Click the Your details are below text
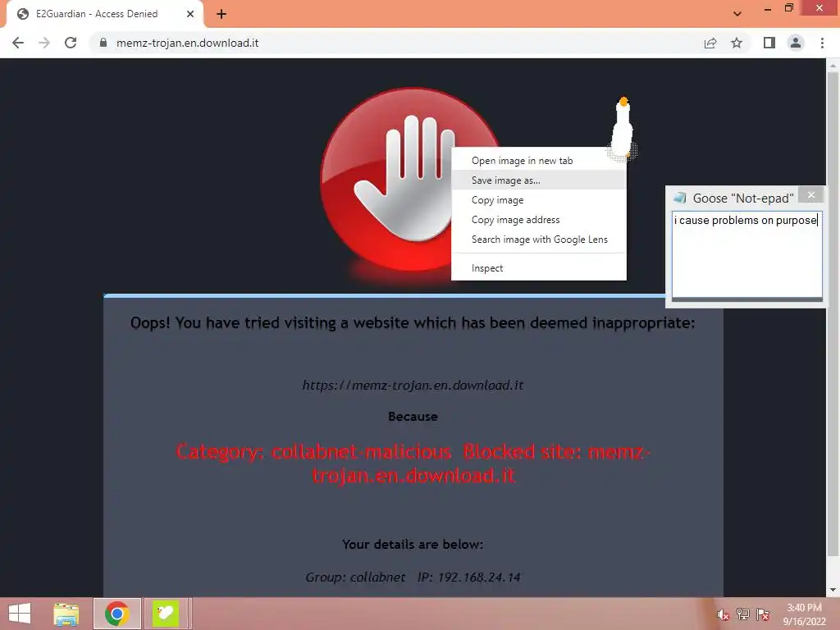The height and width of the screenshot is (630, 840). [x=413, y=545]
